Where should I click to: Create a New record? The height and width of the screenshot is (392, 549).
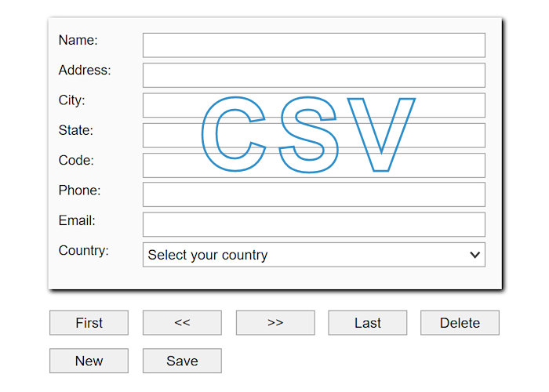pos(89,361)
